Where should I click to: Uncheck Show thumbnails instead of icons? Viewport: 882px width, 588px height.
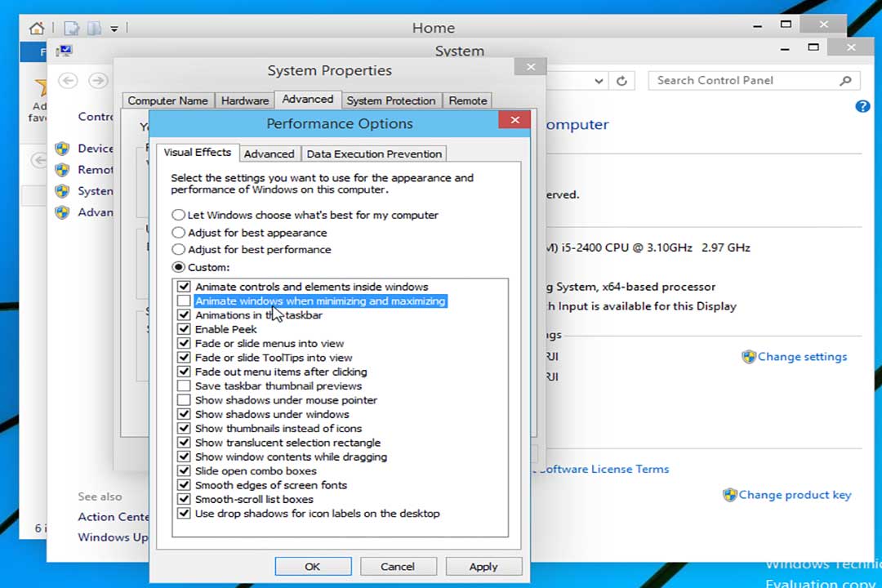pos(184,428)
